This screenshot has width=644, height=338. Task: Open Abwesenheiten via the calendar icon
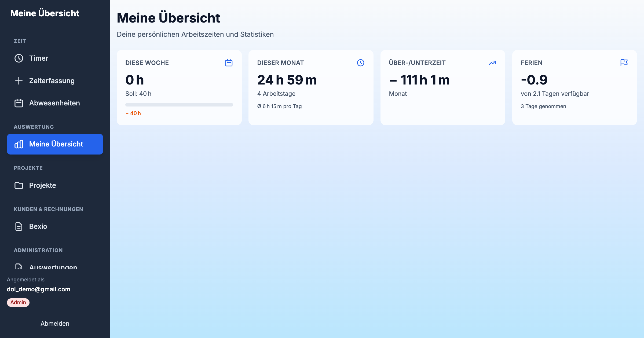19,103
